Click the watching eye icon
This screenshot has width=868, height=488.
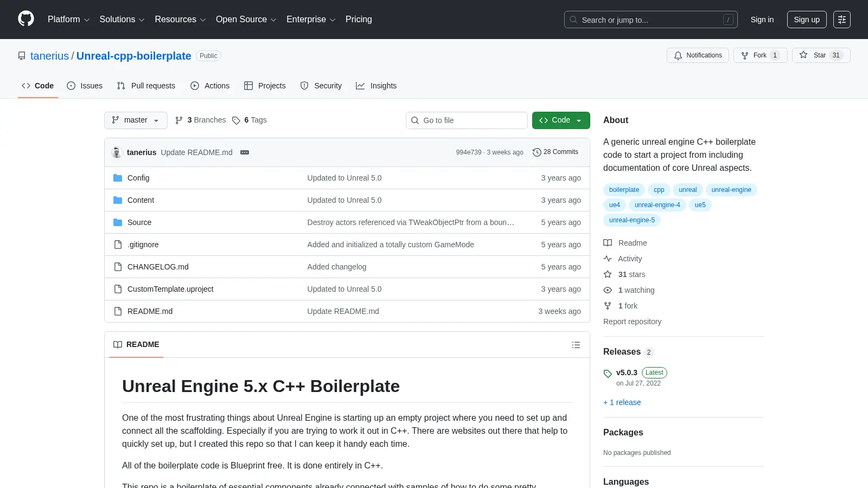point(608,290)
